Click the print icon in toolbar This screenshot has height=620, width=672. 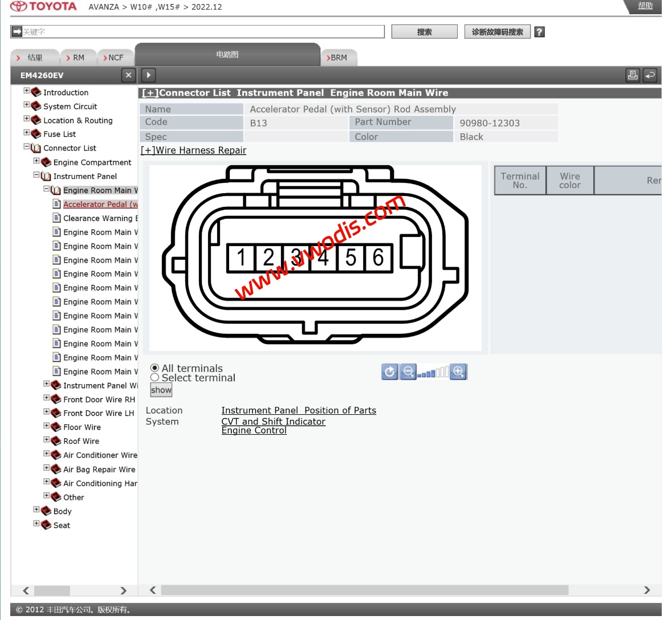[633, 75]
